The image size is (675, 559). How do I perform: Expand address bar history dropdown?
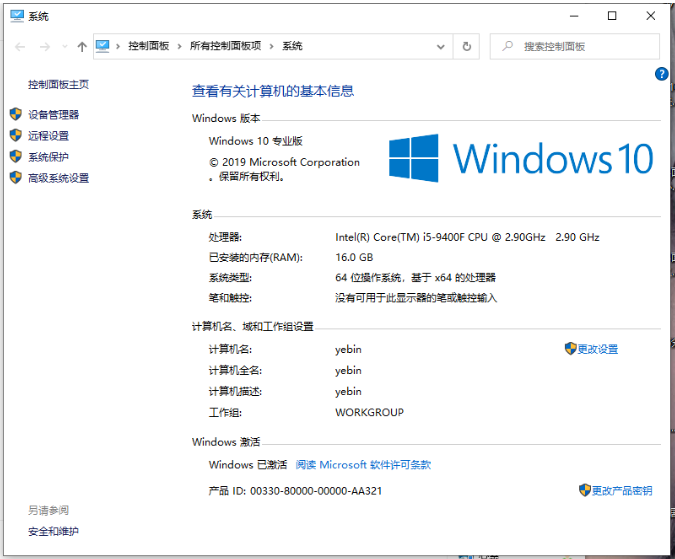coord(443,46)
